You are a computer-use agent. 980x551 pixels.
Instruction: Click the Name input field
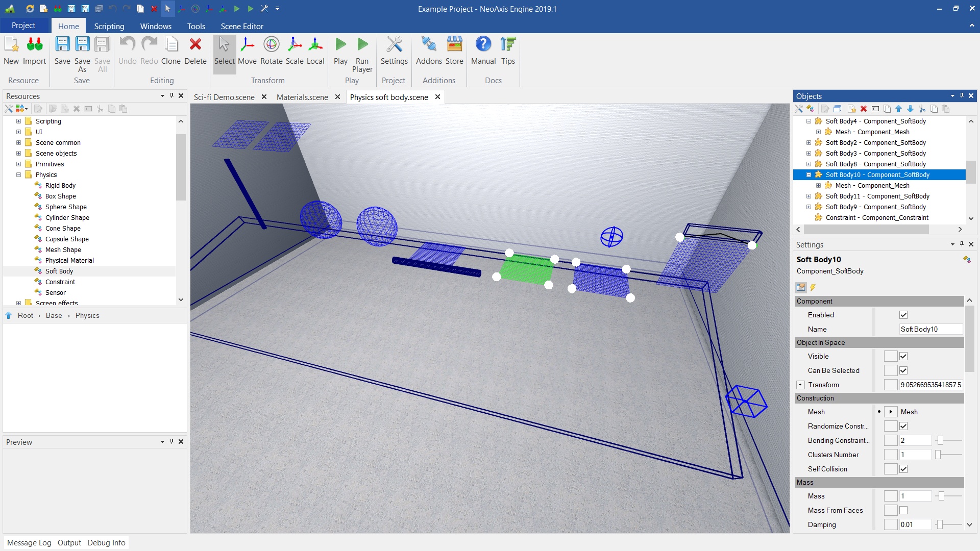pos(930,329)
